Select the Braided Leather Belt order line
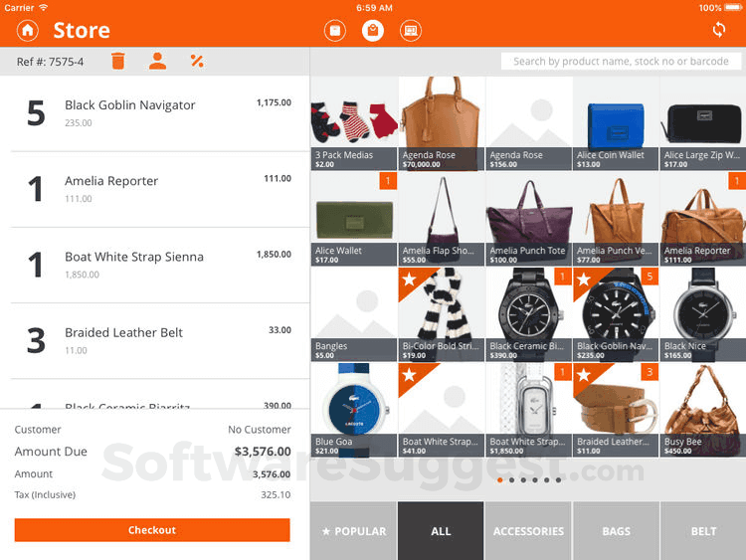Viewport: 746px width, 560px height. point(154,340)
